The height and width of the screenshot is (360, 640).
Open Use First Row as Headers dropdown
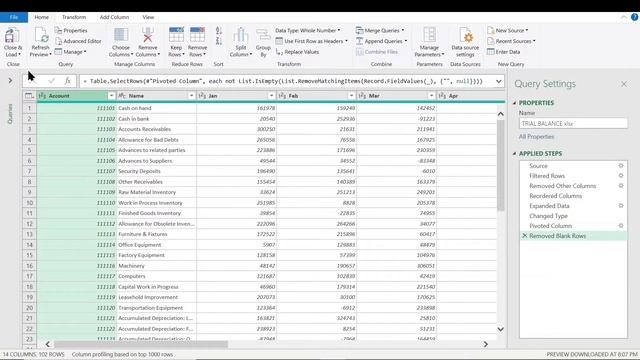pyautogui.click(x=312, y=41)
